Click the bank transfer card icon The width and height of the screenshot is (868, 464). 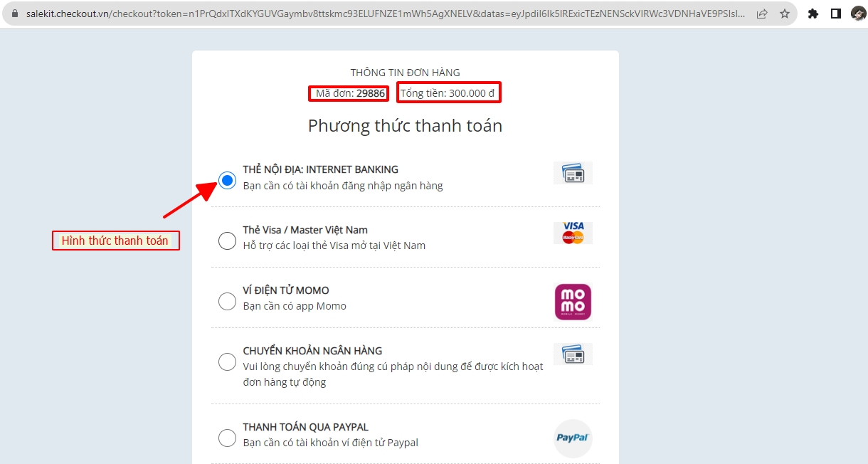[x=573, y=354]
